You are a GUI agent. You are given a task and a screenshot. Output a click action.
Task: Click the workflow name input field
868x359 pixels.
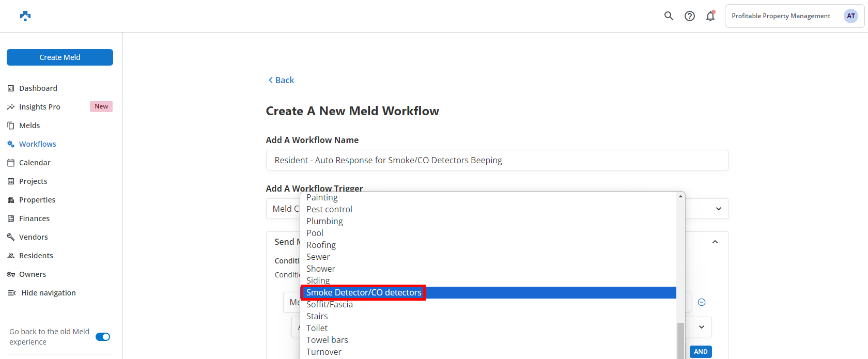[x=497, y=160]
